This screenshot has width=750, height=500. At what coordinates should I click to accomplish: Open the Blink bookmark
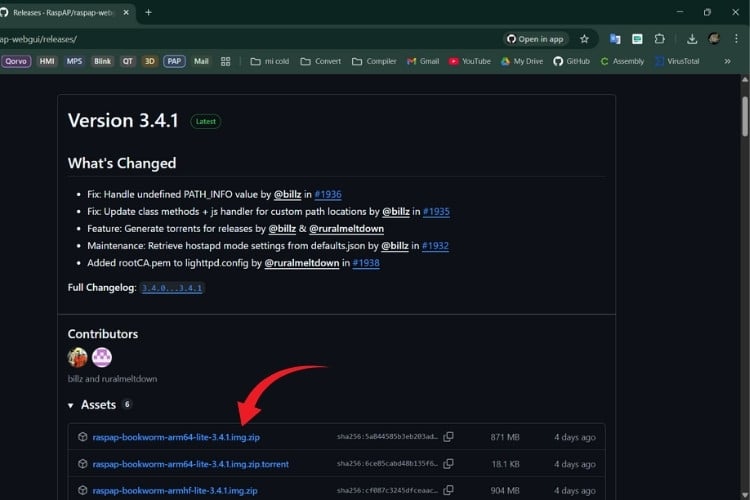pos(102,61)
